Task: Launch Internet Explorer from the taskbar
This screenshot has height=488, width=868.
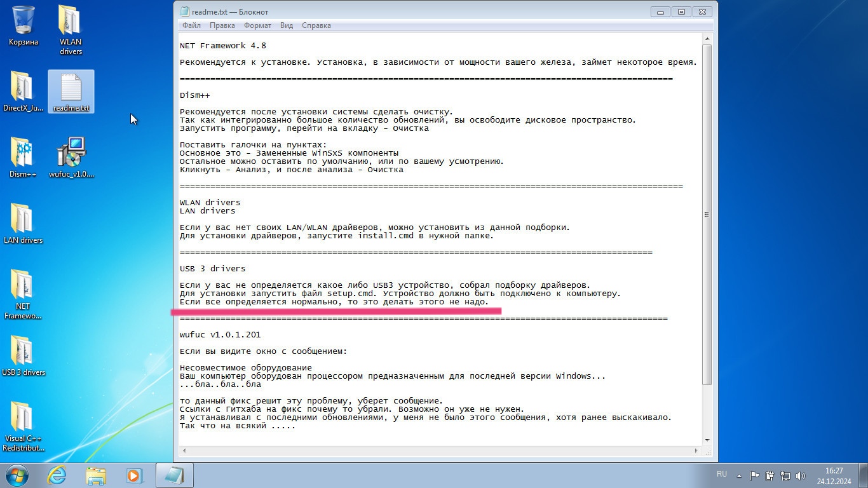Action: (57, 475)
